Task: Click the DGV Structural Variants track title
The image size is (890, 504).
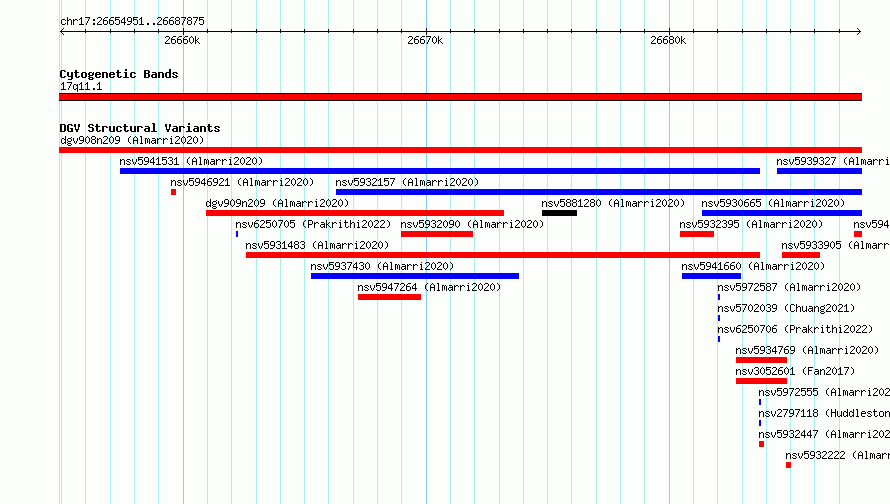Action: point(140,128)
